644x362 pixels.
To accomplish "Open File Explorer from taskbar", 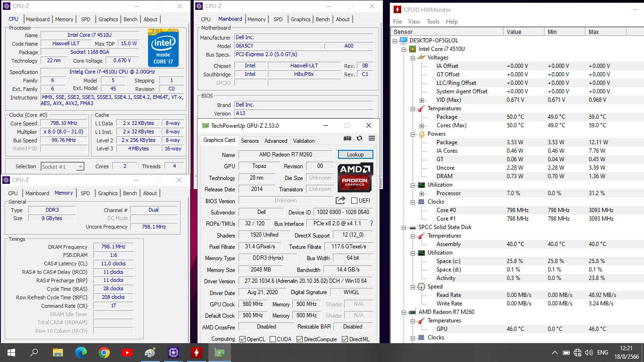I will pyautogui.click(x=58, y=353).
